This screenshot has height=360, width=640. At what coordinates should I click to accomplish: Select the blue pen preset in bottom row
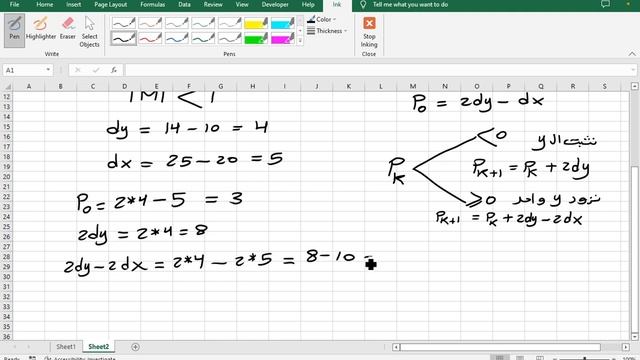point(176,38)
